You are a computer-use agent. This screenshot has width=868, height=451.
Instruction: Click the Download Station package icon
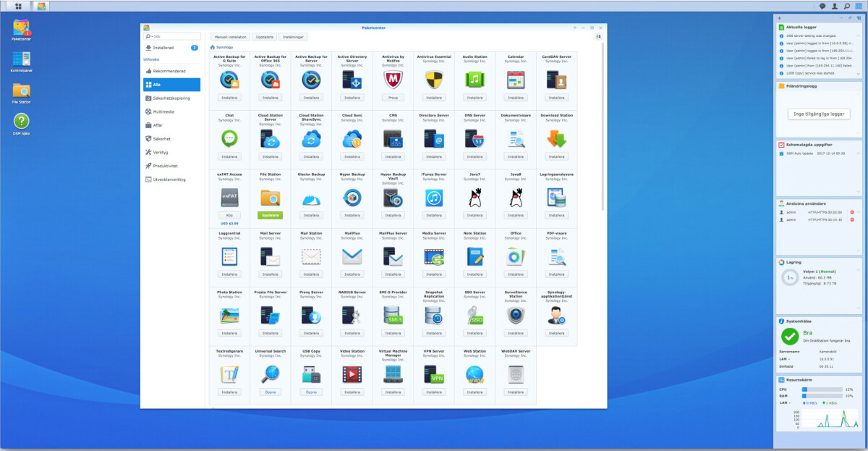[556, 138]
